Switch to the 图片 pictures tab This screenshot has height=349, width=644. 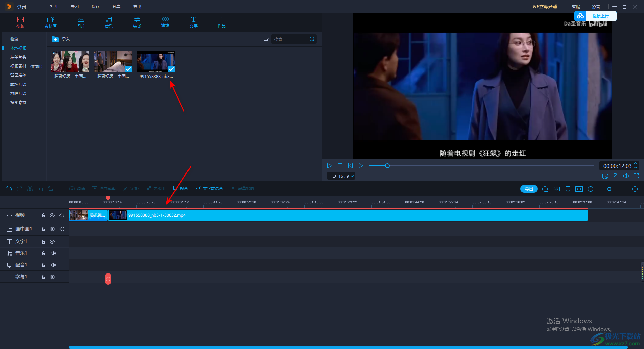[81, 22]
